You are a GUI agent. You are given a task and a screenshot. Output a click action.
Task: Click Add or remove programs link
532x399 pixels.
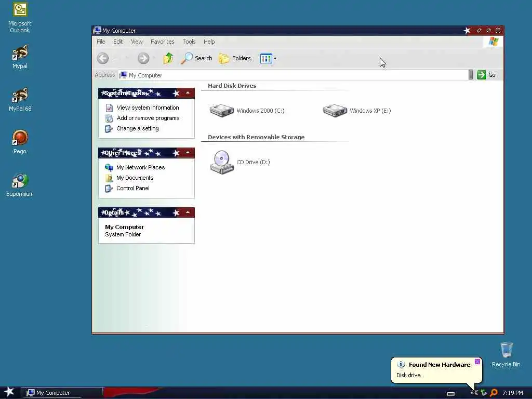pyautogui.click(x=148, y=118)
